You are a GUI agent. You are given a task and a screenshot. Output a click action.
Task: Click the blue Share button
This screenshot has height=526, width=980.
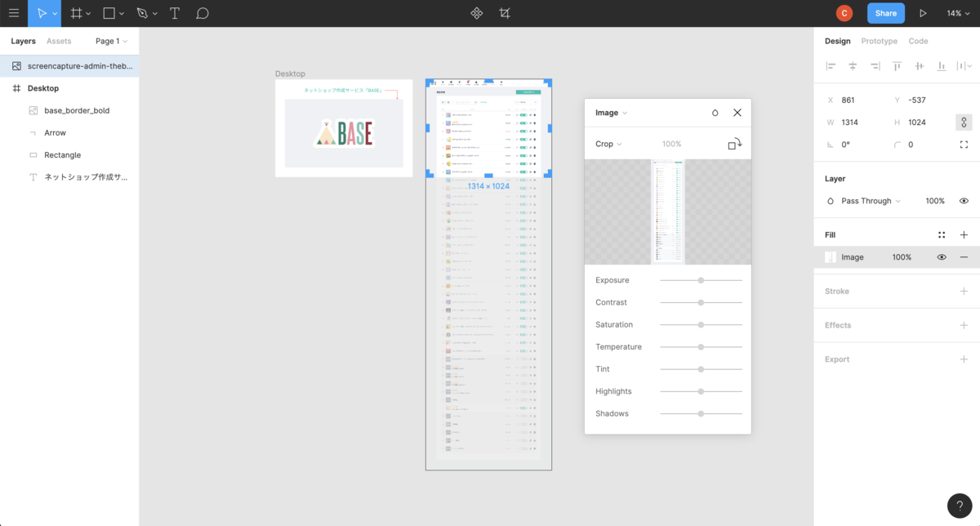pos(885,13)
